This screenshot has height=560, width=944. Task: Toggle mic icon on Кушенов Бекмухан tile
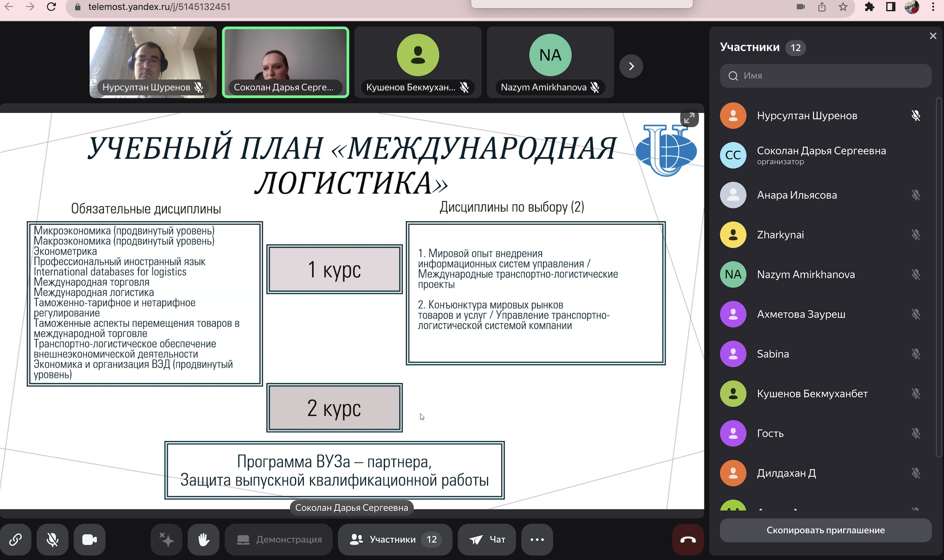[464, 87]
